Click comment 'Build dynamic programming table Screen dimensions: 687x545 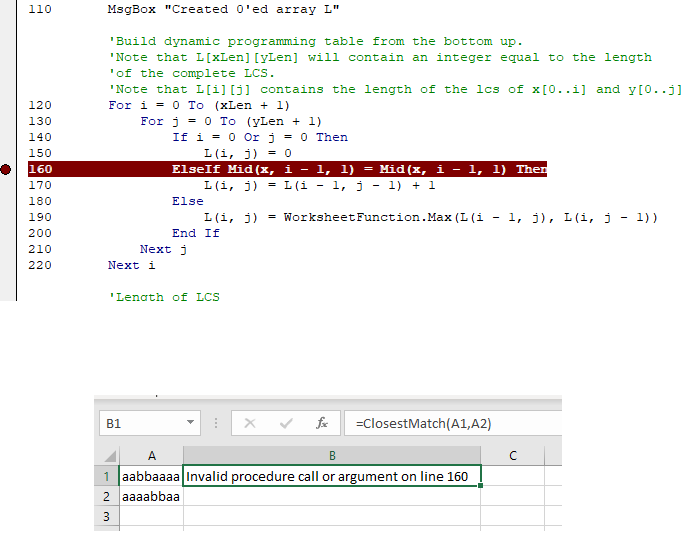click(315, 41)
